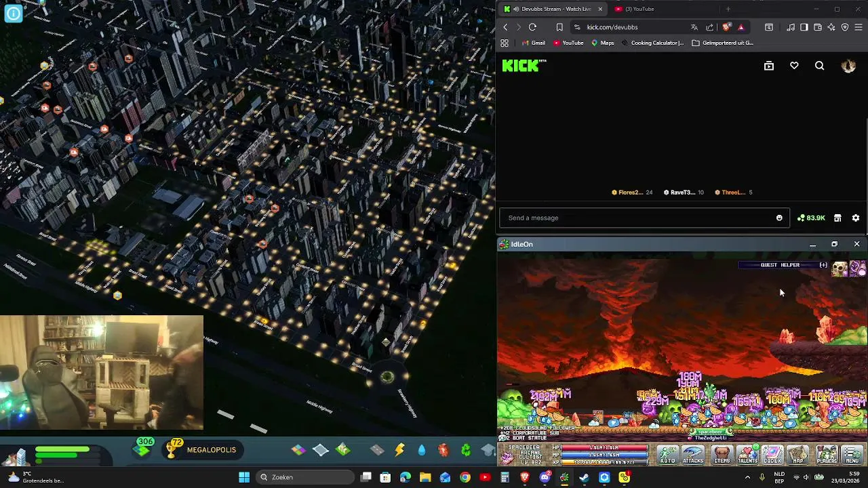
Task: Open the chat emoji picker
Action: pyautogui.click(x=779, y=218)
